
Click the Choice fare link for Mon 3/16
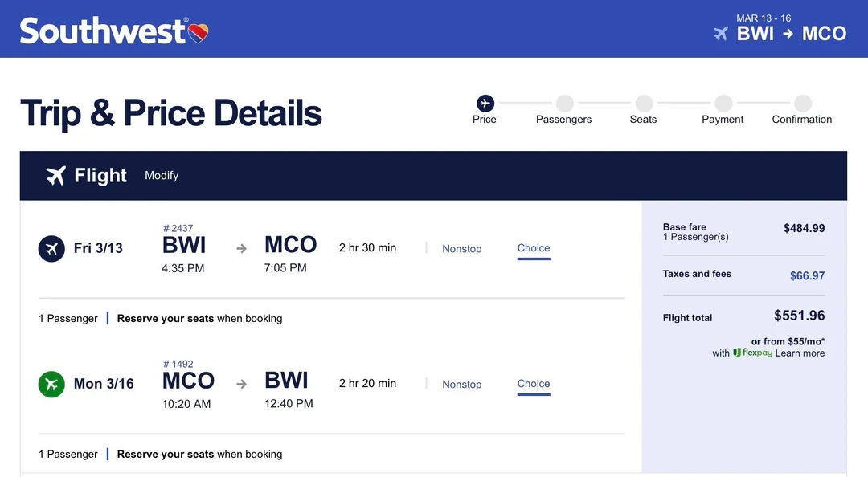[x=534, y=384]
